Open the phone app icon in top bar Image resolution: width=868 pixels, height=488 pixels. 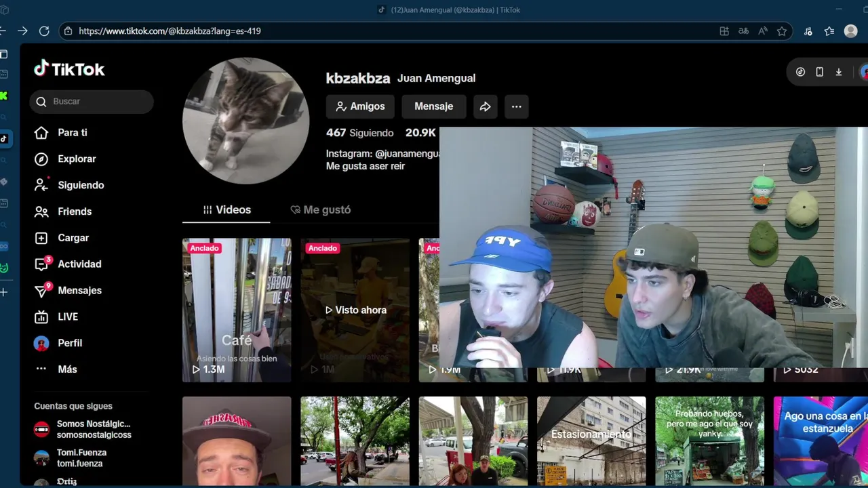coord(819,72)
